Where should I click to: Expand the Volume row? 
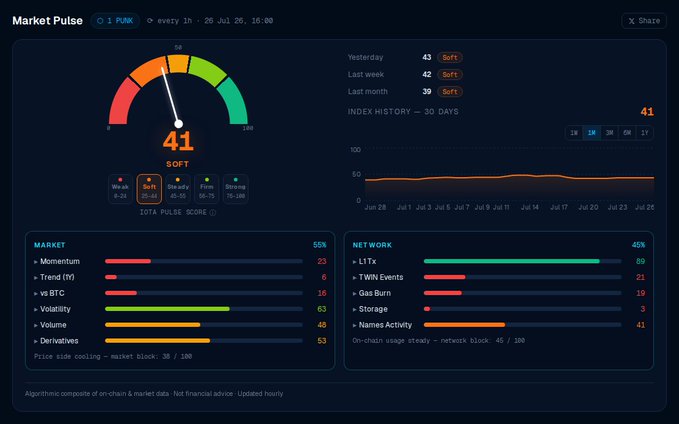pyautogui.click(x=180, y=325)
